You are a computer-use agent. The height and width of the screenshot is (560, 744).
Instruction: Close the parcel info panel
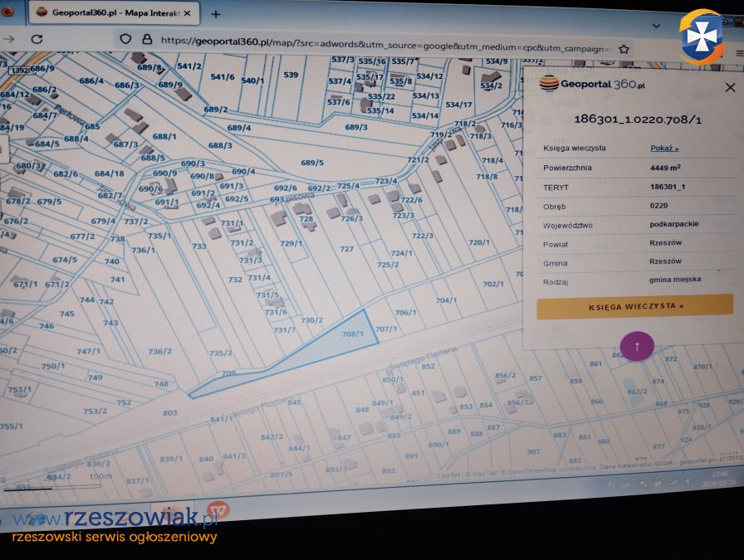coord(730,87)
